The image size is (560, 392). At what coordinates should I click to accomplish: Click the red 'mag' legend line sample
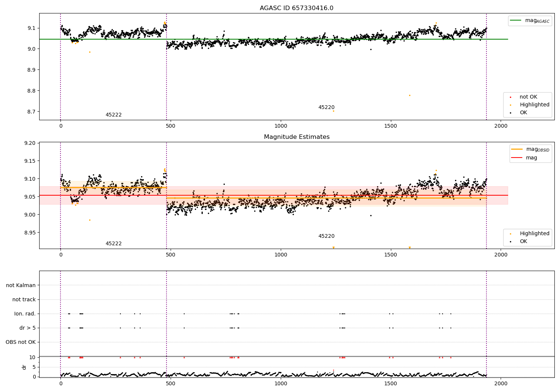click(517, 158)
